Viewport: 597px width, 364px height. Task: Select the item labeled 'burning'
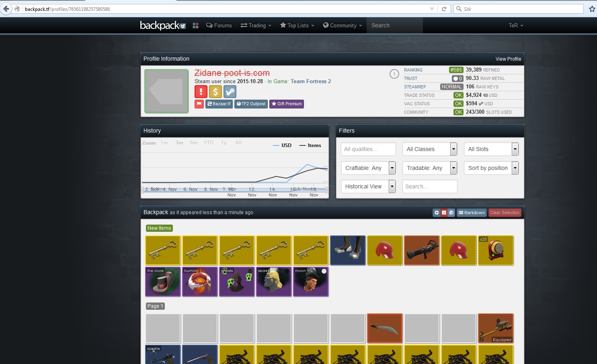pyautogui.click(x=200, y=282)
